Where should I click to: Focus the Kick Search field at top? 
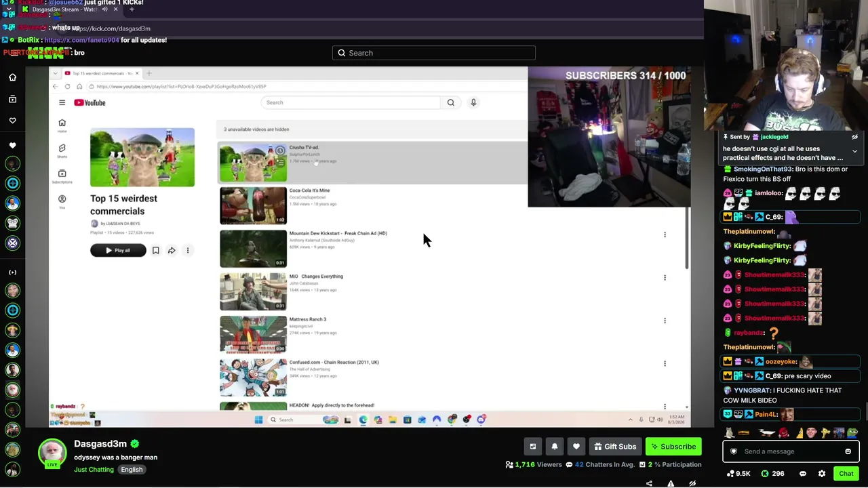(x=434, y=53)
